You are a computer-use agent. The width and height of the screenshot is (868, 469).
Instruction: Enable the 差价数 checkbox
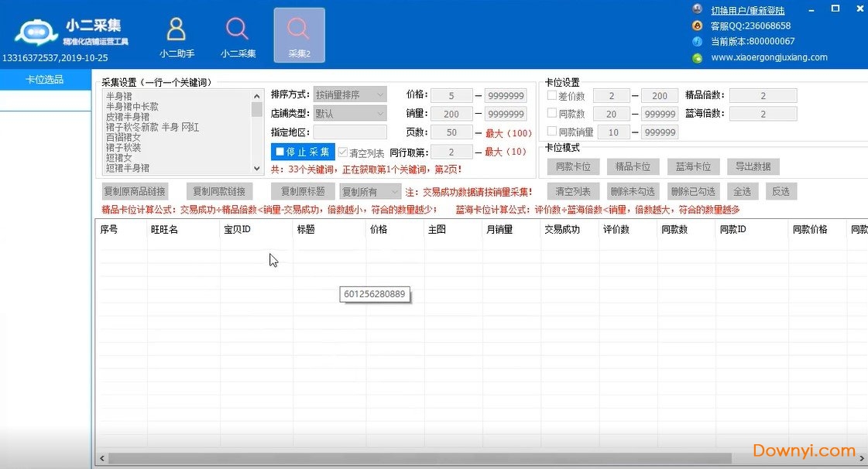[x=552, y=95]
